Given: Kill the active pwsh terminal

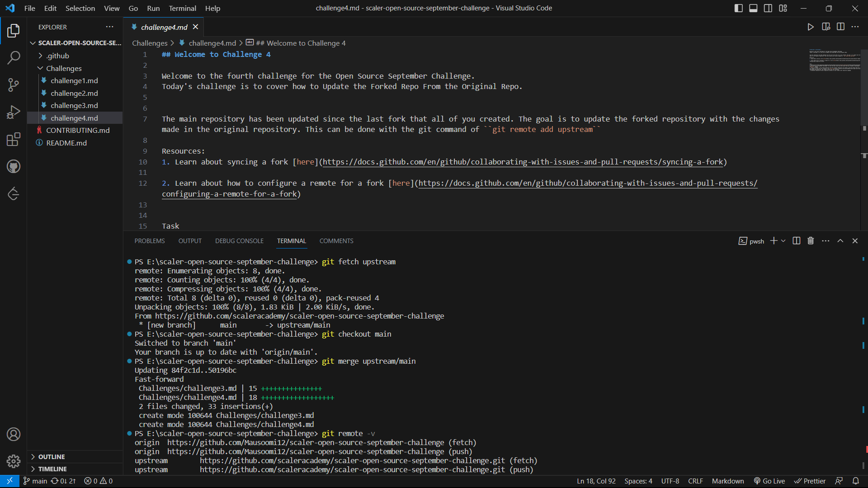Looking at the screenshot, I should coord(810,241).
